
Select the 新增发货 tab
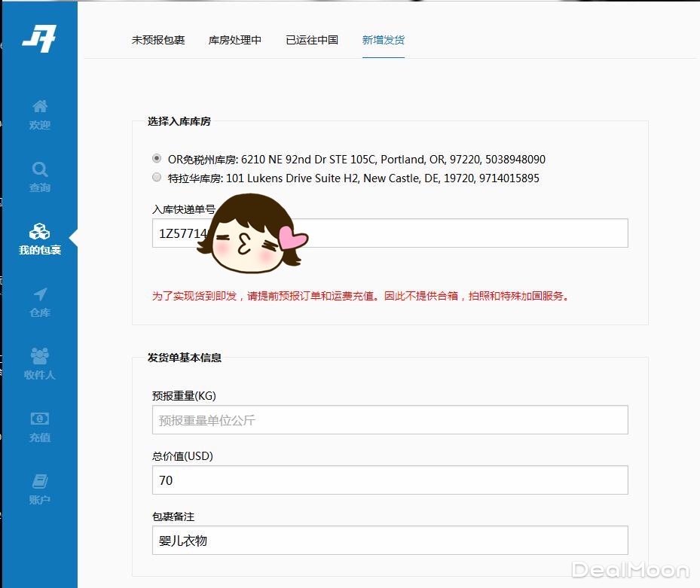[384, 41]
